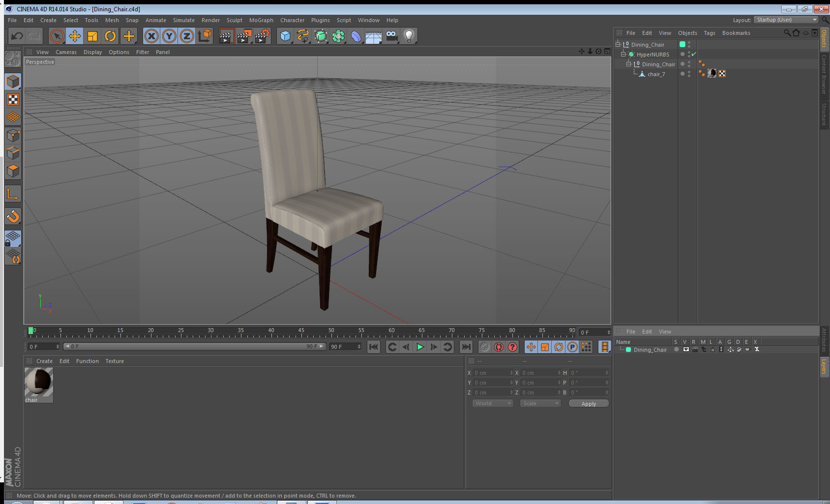This screenshot has width=830, height=504.
Task: Click the Enable Axis tool icon
Action: click(x=13, y=194)
